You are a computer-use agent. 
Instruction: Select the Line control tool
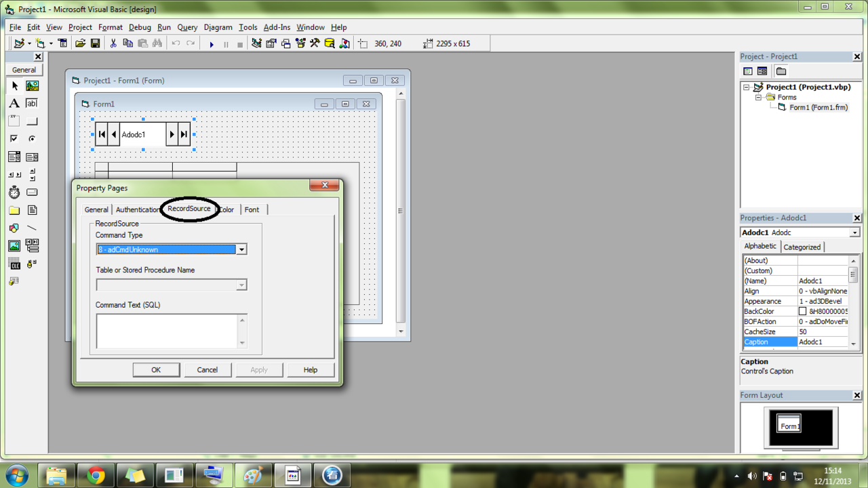pos(32,228)
